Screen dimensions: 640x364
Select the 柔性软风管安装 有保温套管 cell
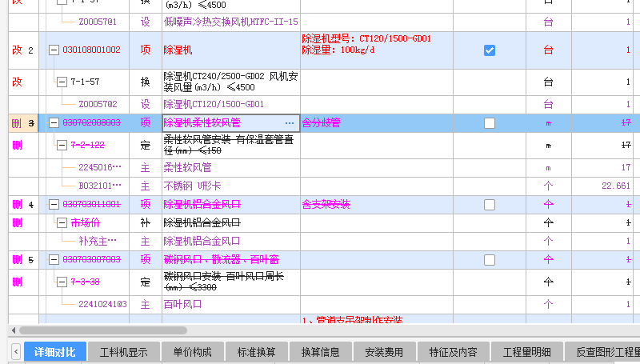click(x=231, y=146)
